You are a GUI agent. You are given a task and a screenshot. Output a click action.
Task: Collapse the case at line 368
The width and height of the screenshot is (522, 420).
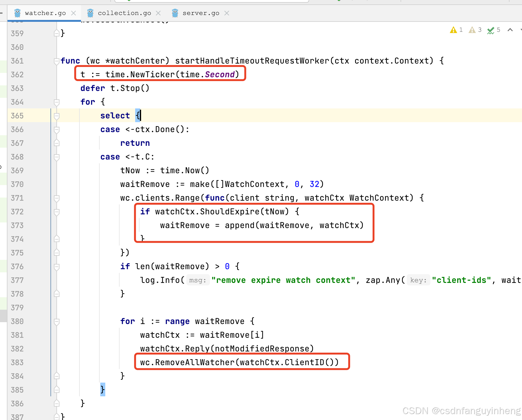pyautogui.click(x=57, y=157)
